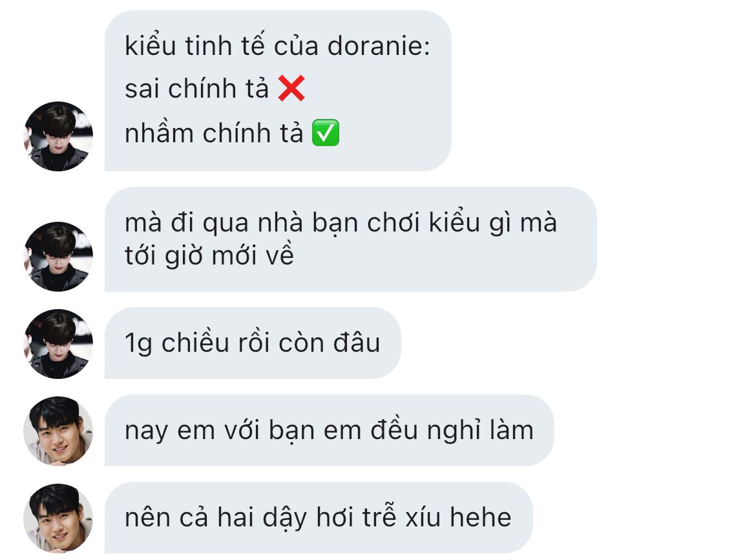Click the 'nhầm chính tả' text line

(214, 133)
